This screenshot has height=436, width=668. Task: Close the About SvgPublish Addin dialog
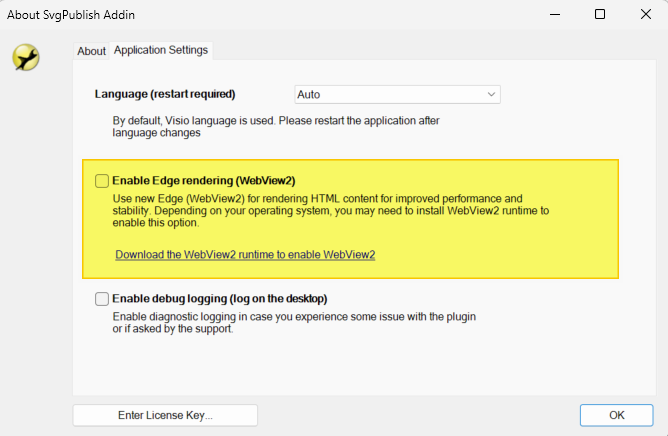(x=646, y=14)
